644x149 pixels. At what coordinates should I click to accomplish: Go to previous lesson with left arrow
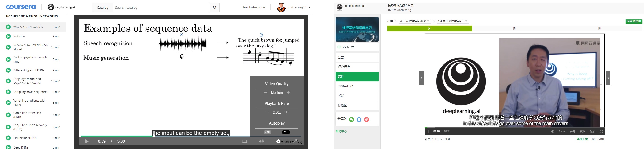click(421, 78)
